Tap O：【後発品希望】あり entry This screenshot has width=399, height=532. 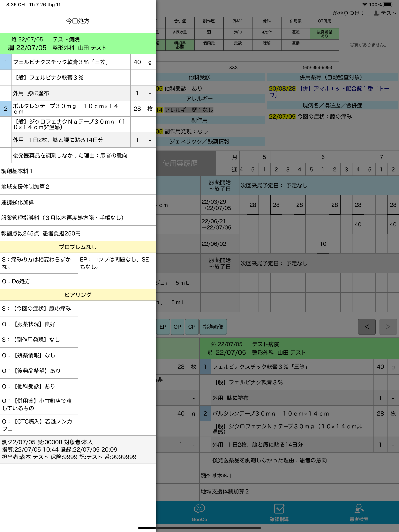click(39, 371)
